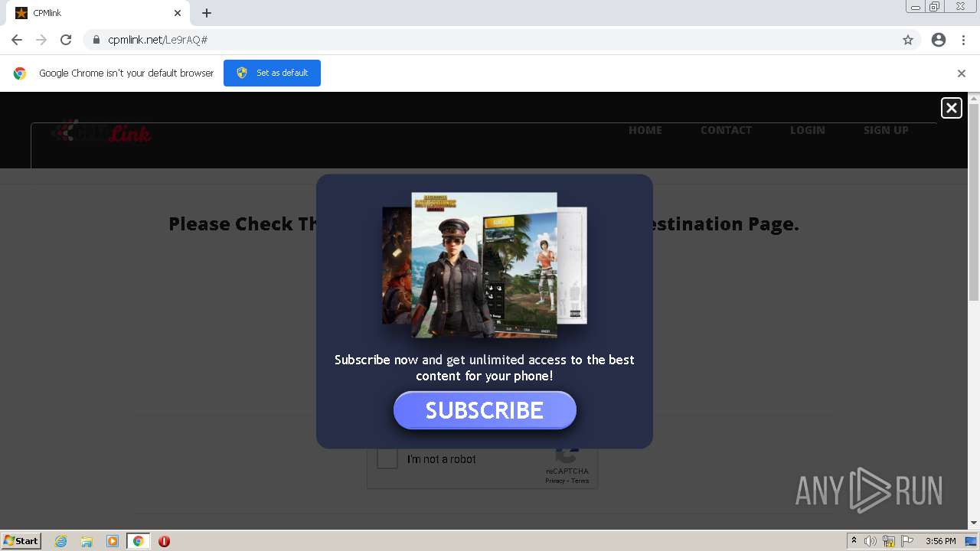Open the SIGN UP page
The width and height of the screenshot is (980, 551).
(886, 130)
